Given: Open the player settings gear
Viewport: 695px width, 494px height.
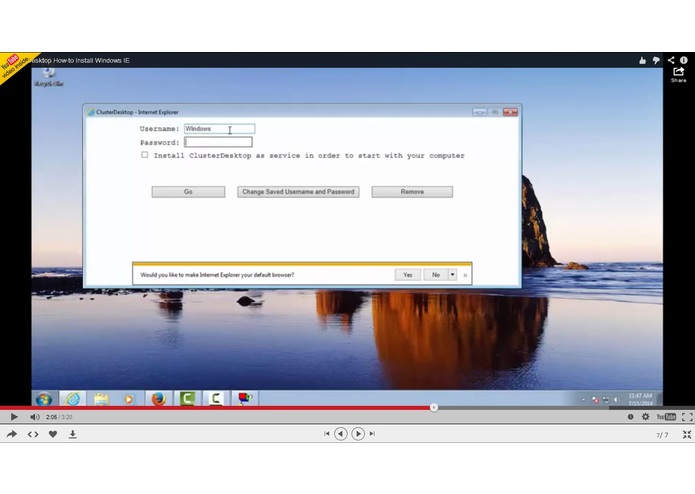Looking at the screenshot, I should (x=645, y=416).
